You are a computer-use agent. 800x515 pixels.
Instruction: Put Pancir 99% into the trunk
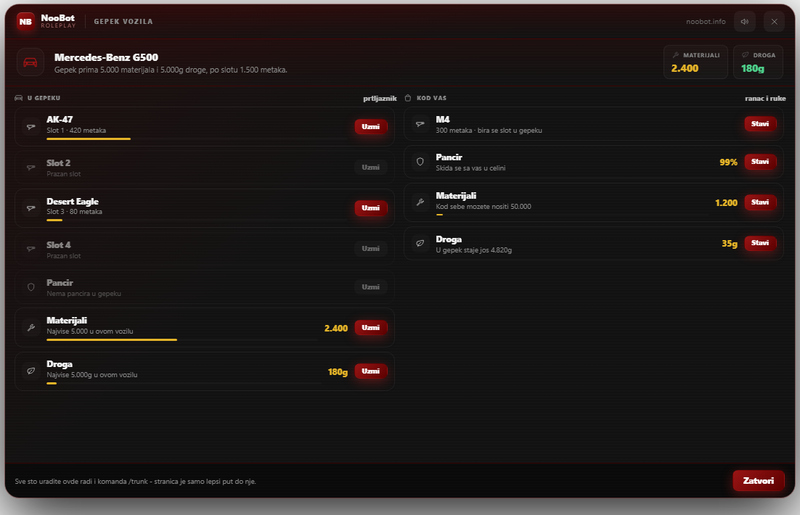click(x=760, y=162)
